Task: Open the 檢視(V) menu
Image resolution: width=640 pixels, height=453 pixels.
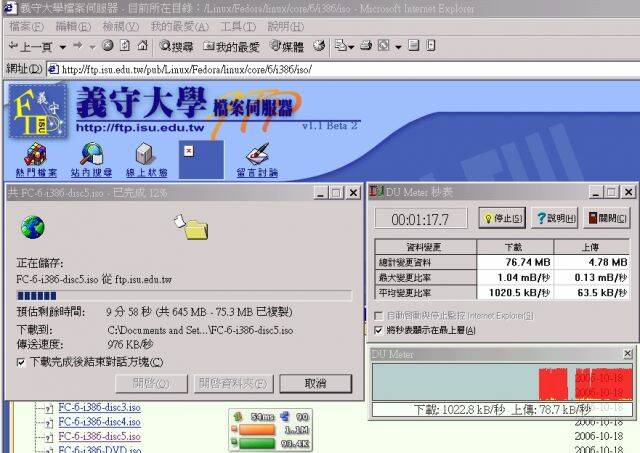Action: click(121, 27)
